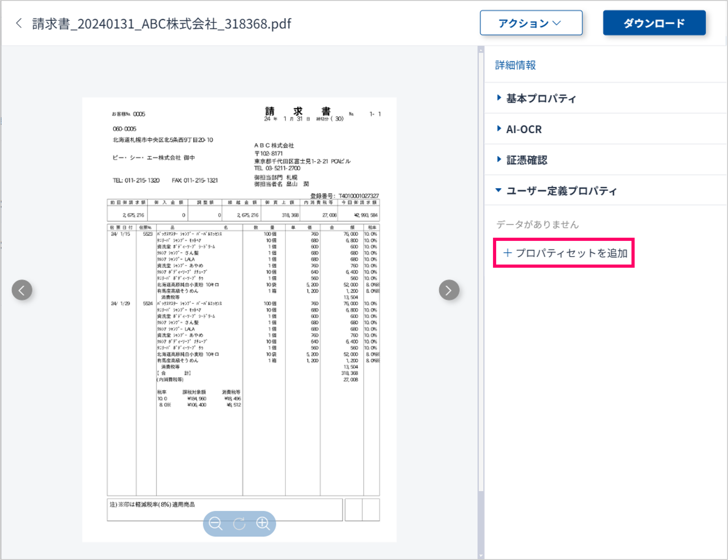728x560 pixels.
Task: Expand the 基本プロパティ section
Action: click(541, 98)
